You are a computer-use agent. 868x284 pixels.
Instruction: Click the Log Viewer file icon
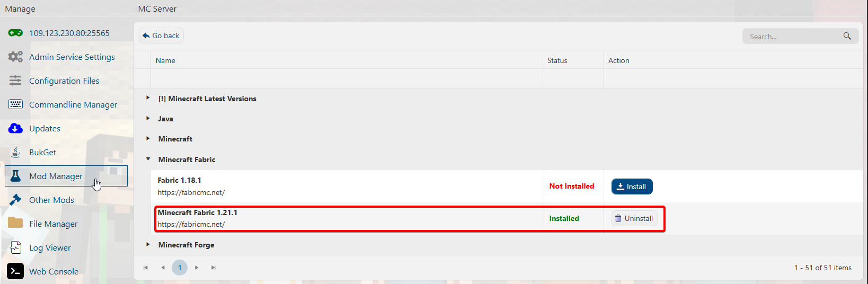pyautogui.click(x=15, y=247)
